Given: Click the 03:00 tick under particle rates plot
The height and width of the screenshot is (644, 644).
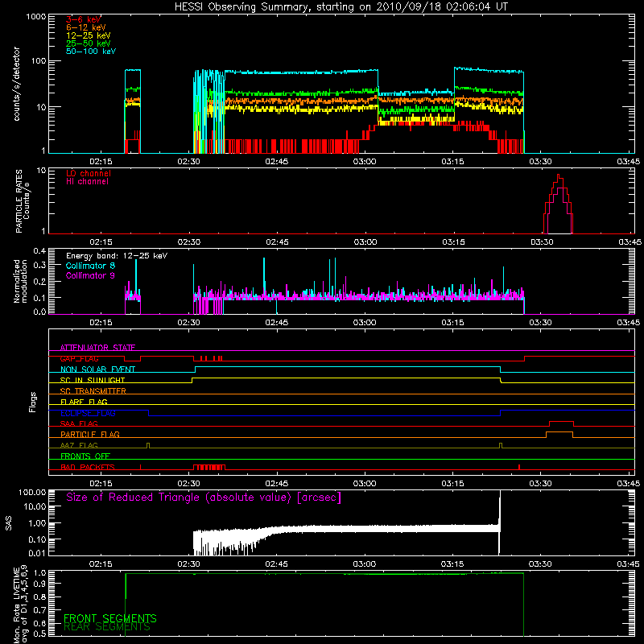Looking at the screenshot, I should [365, 242].
